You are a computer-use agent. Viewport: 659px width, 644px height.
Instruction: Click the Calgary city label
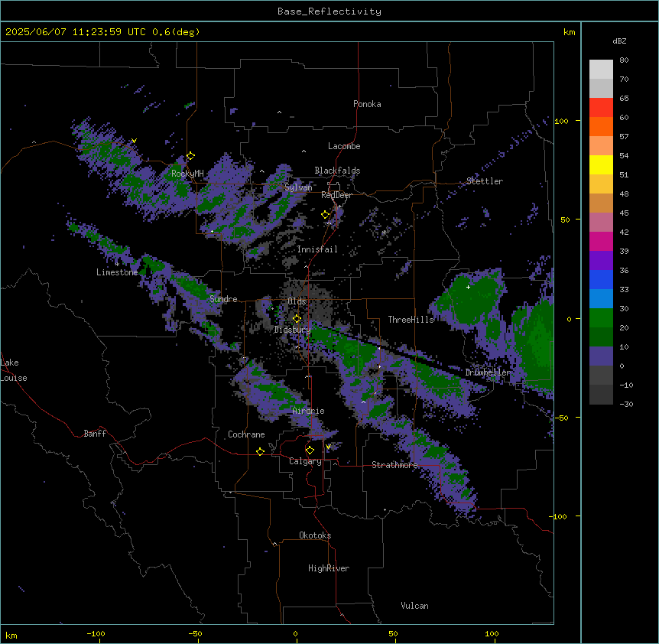305,461
